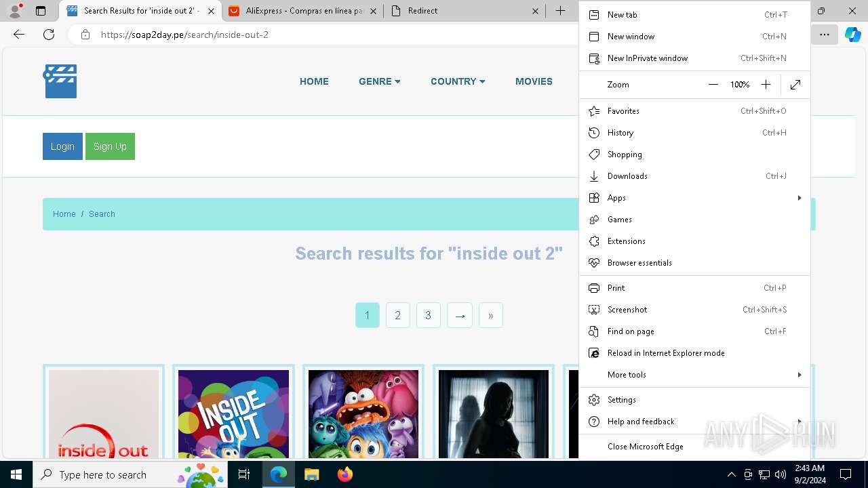Zoom in with the plus button
Image resolution: width=868 pixels, height=488 pixels.
(x=766, y=85)
